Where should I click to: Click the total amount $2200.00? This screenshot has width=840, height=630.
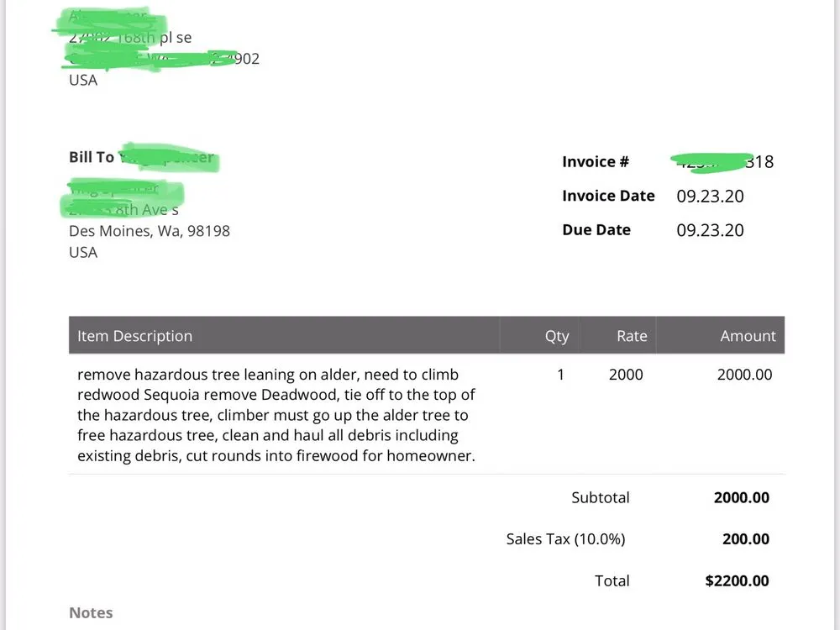point(737,580)
